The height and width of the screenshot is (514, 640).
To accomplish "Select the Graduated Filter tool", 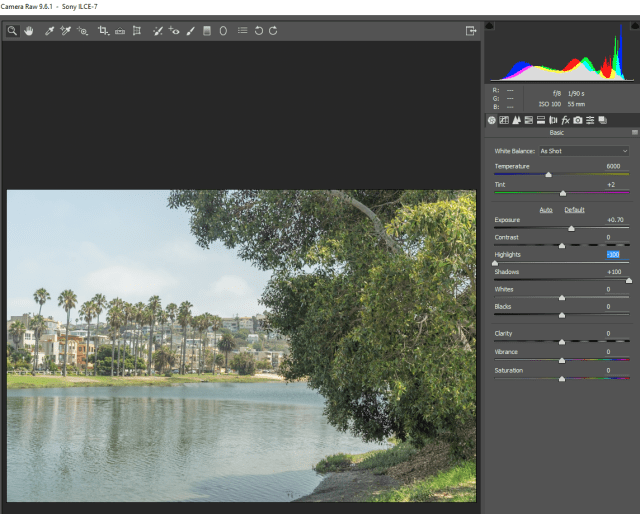I will coord(207,31).
